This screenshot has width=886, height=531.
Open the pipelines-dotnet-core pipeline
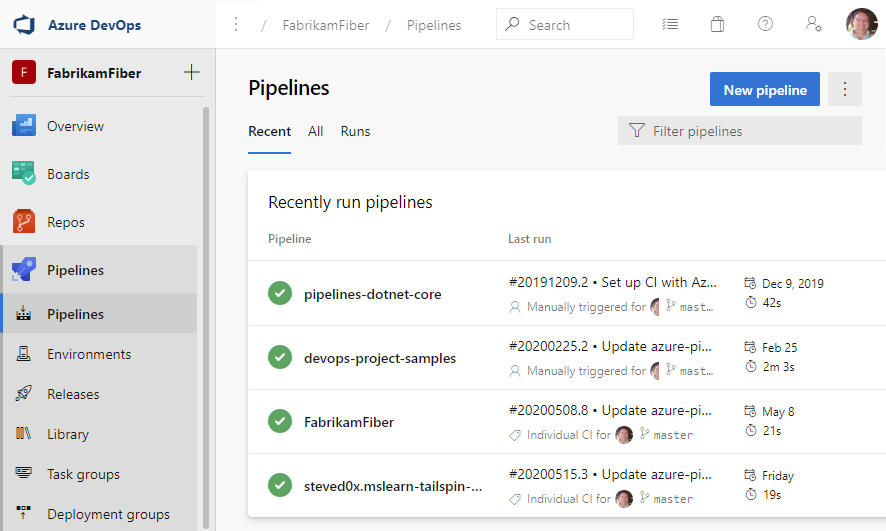click(372, 294)
